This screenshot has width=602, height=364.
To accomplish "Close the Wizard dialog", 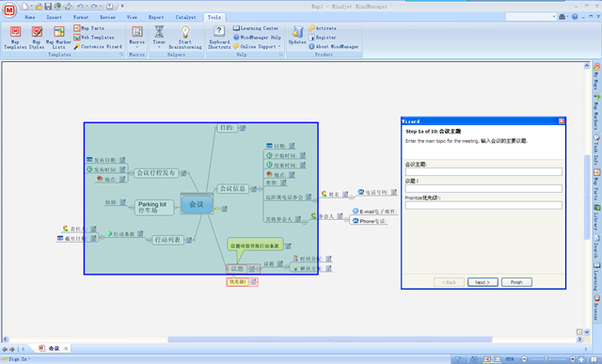I will tap(562, 121).
